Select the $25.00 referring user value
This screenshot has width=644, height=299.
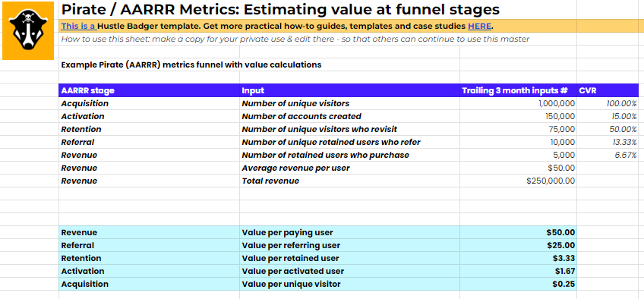(x=519, y=245)
